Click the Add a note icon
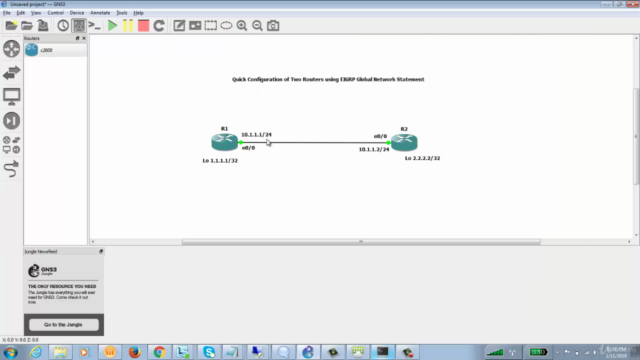Image resolution: width=640 pixels, height=360 pixels. pyautogui.click(x=179, y=26)
